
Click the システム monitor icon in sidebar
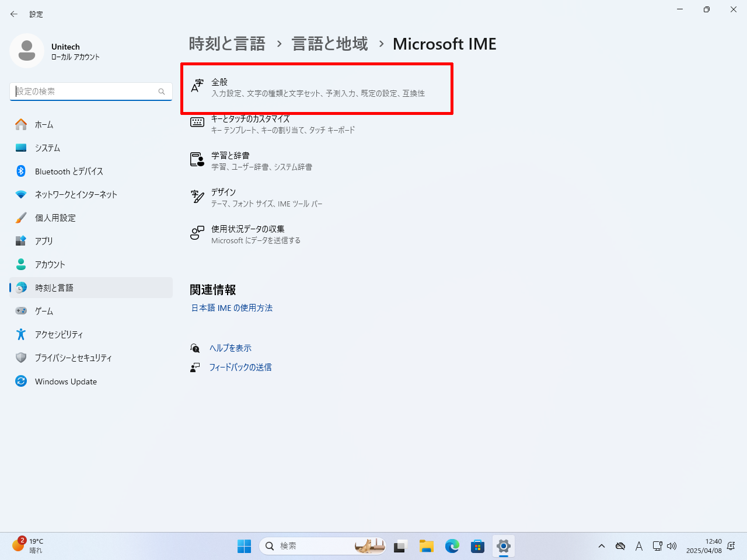point(21,148)
